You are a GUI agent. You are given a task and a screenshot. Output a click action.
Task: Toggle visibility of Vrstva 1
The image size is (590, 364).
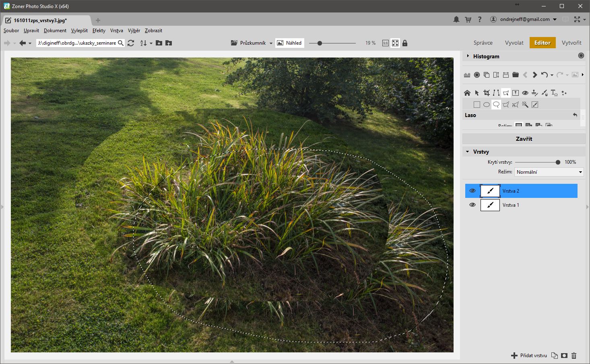(x=472, y=205)
